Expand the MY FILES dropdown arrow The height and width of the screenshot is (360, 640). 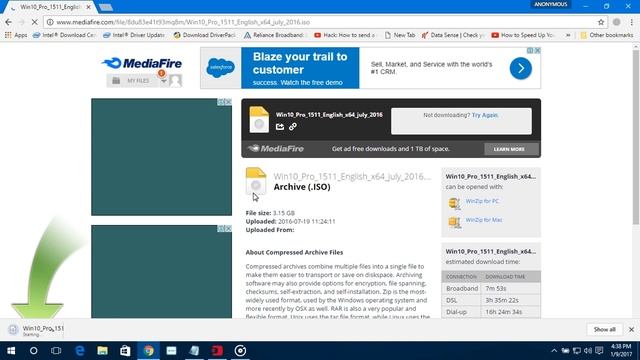(164, 81)
